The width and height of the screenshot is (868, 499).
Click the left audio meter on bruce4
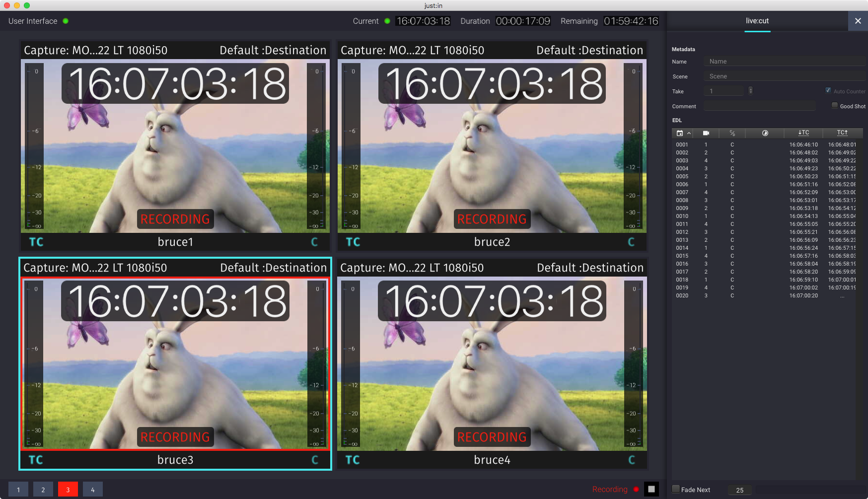tap(352, 364)
